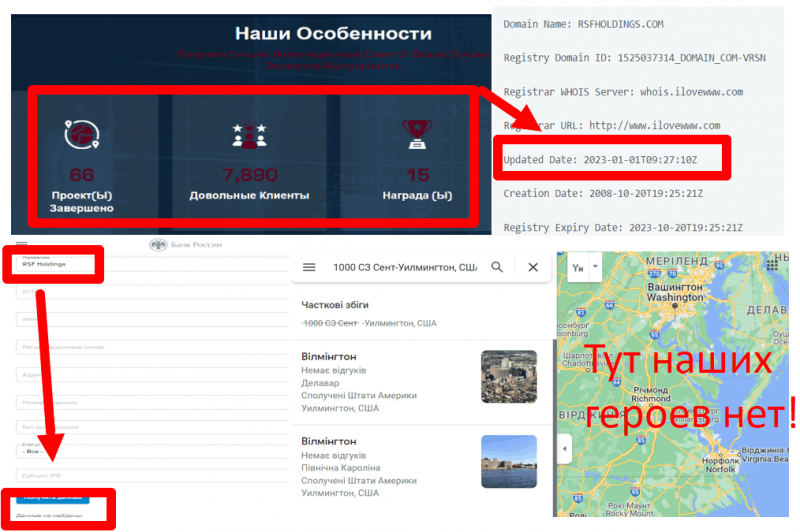This screenshot has height=532, width=800.
Task: Click the Номер лицензии input field
Action: [153, 402]
